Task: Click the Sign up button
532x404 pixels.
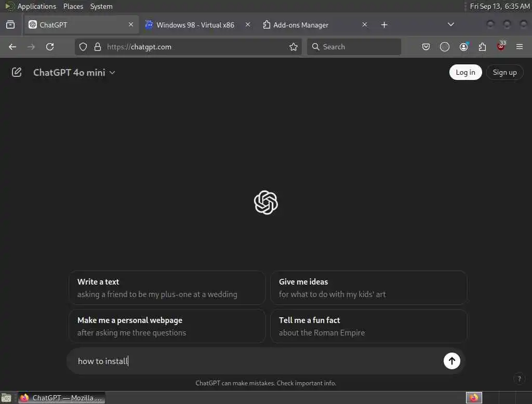Action: pos(504,72)
